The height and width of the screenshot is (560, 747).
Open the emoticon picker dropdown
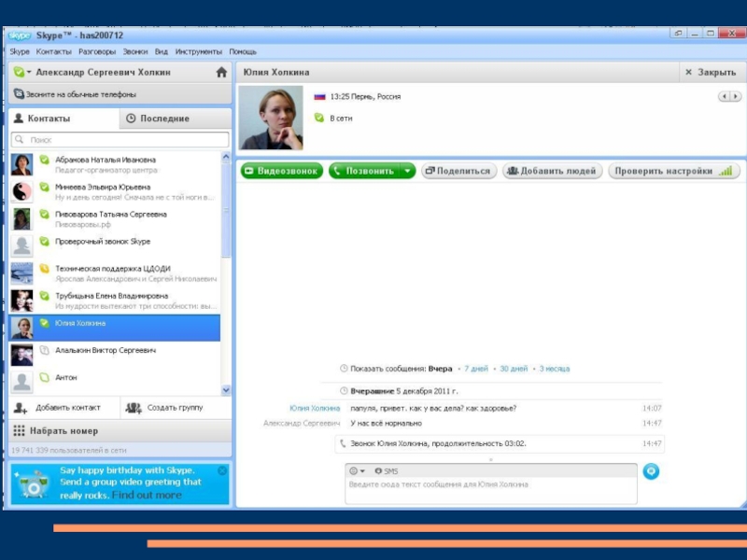(357, 471)
